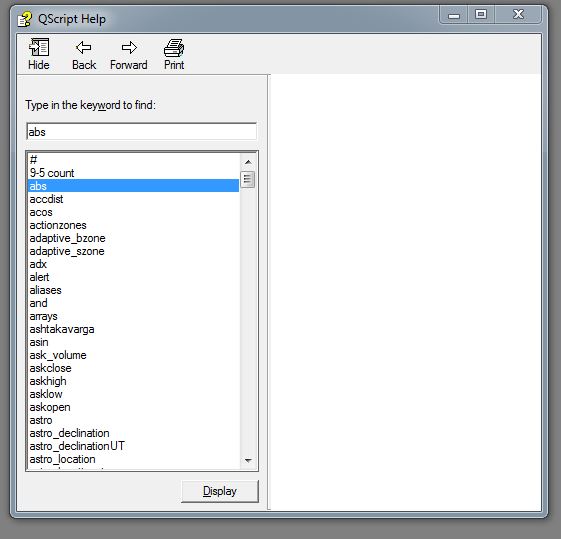Image resolution: width=561 pixels, height=539 pixels.
Task: Click the Hide toolbar icon
Action: click(39, 54)
